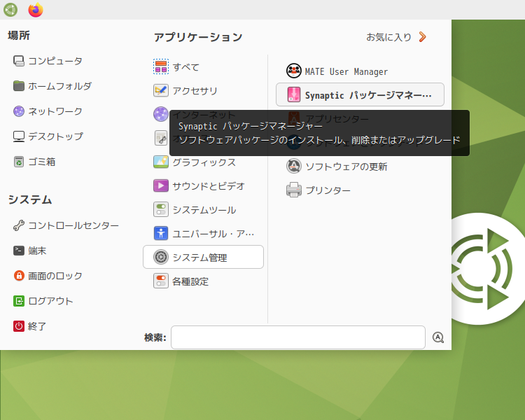Click the デスクトップ text label
This screenshot has width=525, height=420.
[55, 136]
